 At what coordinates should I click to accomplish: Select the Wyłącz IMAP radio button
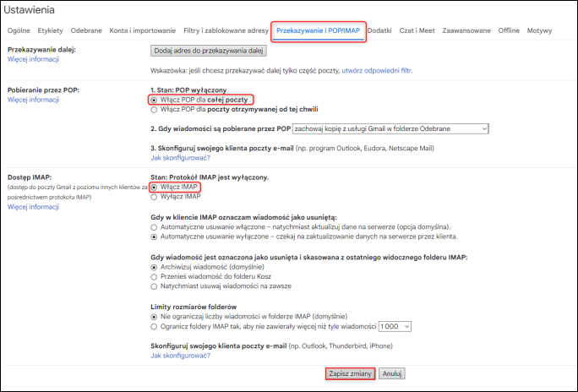coord(154,197)
